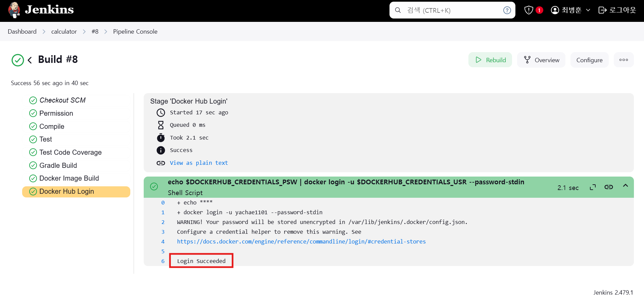644x301 pixels.
Task: Click the Build #8 success status icon
Action: tap(18, 60)
